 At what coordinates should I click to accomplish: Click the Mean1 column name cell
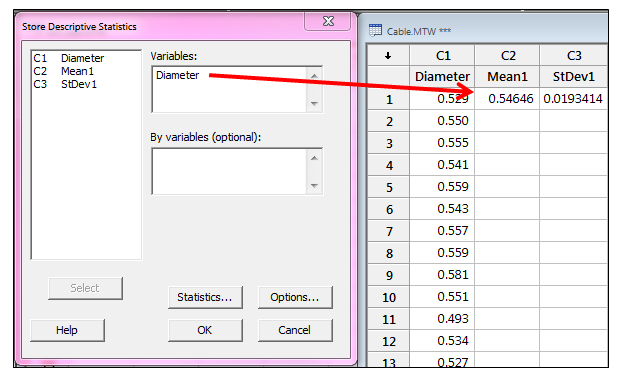click(x=507, y=77)
